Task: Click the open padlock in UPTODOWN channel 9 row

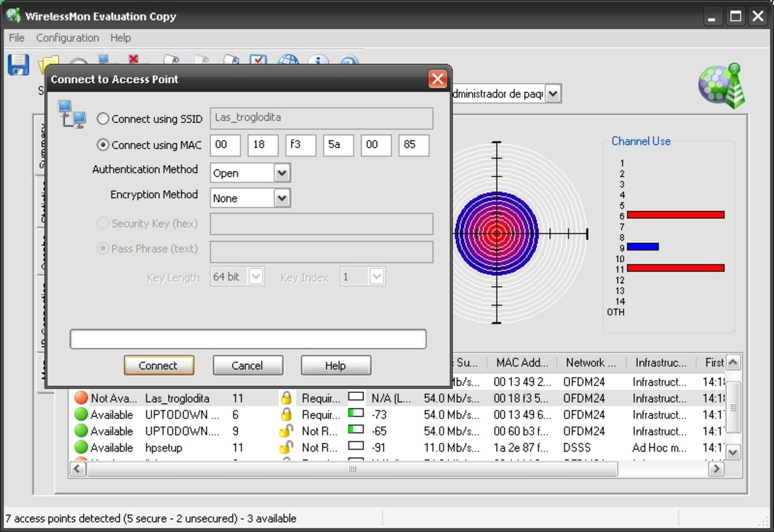Action: [287, 431]
